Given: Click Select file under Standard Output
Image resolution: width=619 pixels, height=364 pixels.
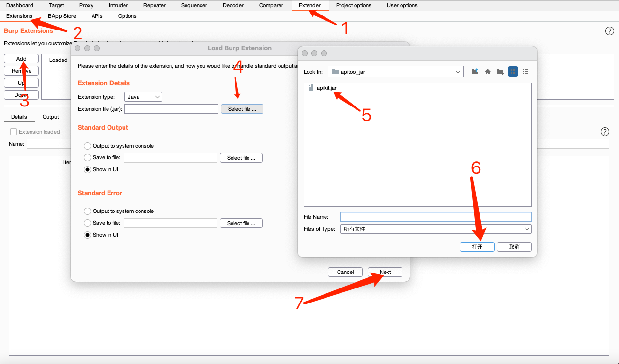Looking at the screenshot, I should coord(241,158).
